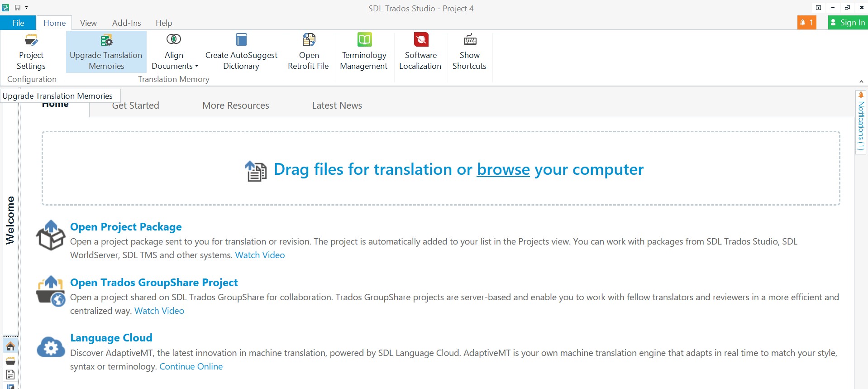Click the save icon in title bar
This screenshot has height=389, width=868.
[x=18, y=8]
